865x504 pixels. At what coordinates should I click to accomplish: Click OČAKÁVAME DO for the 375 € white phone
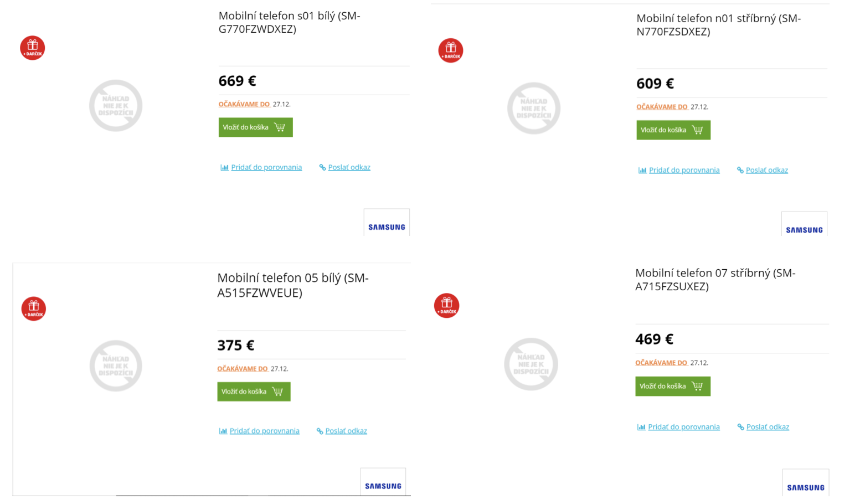pos(243,368)
